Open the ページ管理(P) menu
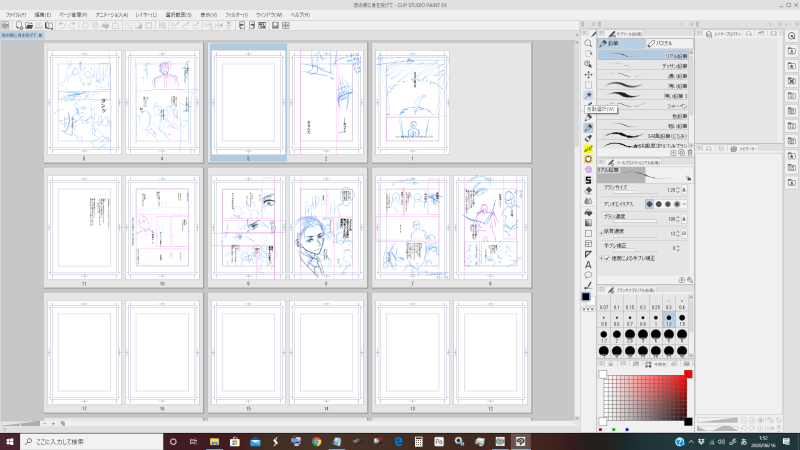The image size is (800, 450). (73, 15)
